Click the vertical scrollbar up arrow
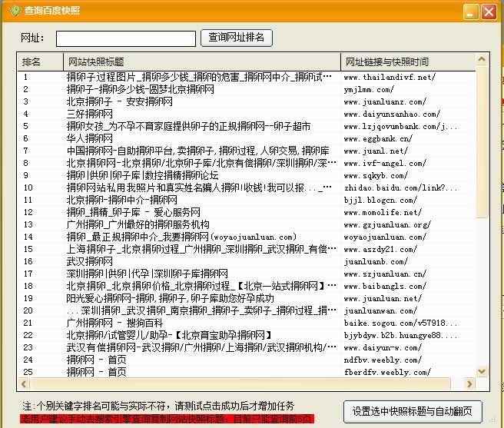This screenshot has height=428, width=504. (x=481, y=59)
